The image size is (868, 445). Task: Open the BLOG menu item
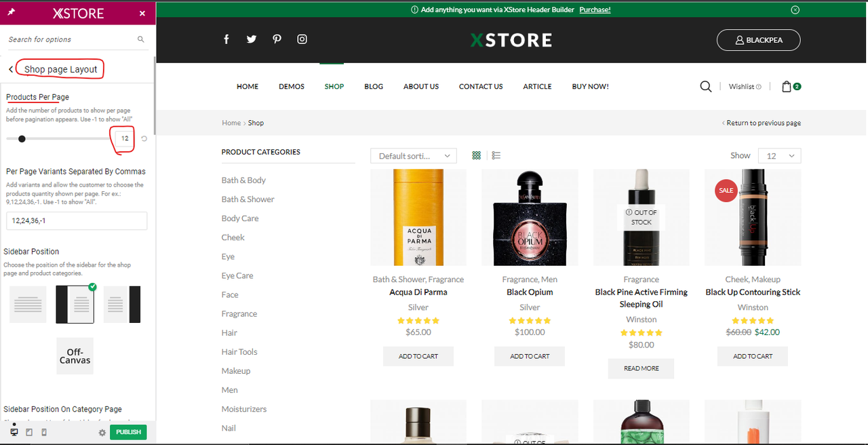[x=374, y=86]
